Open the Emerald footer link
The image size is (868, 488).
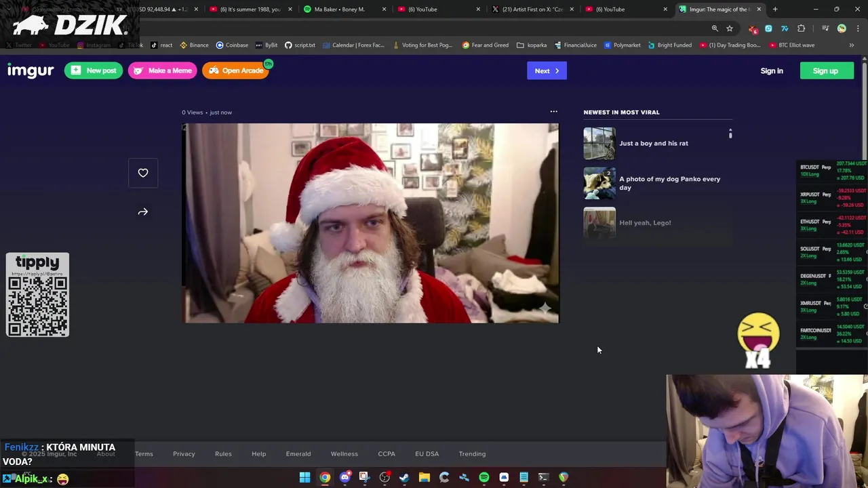click(x=298, y=453)
